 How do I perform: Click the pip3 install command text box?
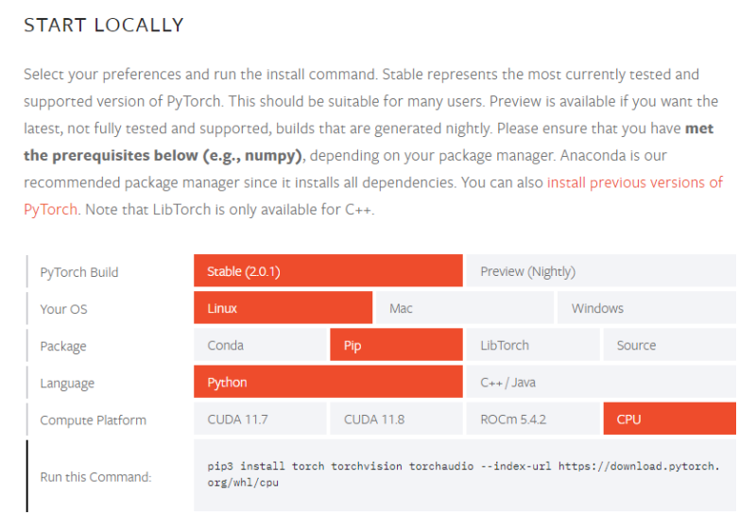coord(465,475)
